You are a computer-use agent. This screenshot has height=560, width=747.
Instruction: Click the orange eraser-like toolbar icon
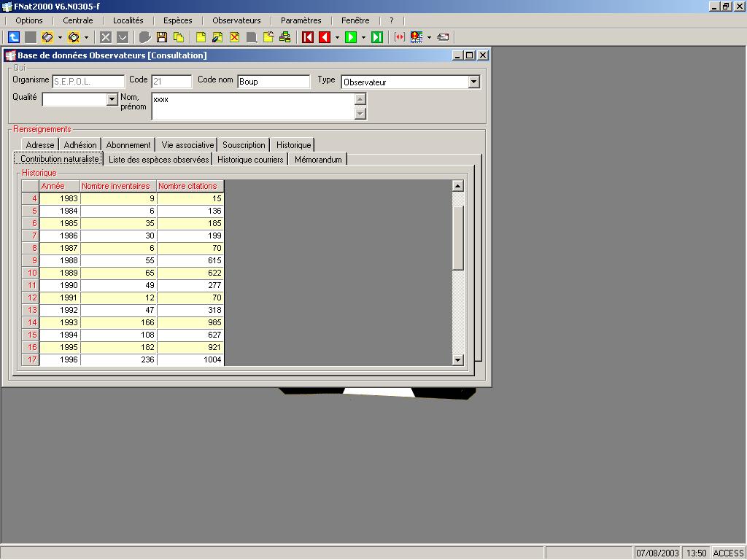[x=47, y=37]
